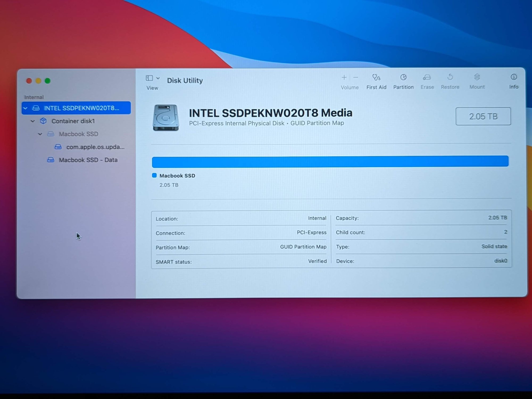Collapse the Container disk1 chevron
The height and width of the screenshot is (399, 532).
point(33,121)
